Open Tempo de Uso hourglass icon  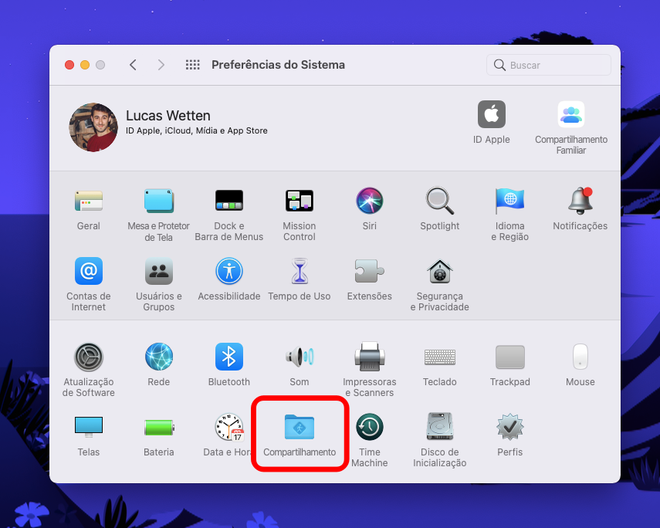(299, 271)
